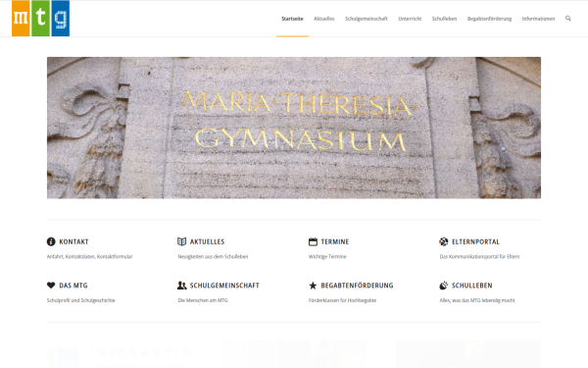This screenshot has height=368, width=588.
Task: Click the Termine calendar icon
Action: click(x=313, y=241)
